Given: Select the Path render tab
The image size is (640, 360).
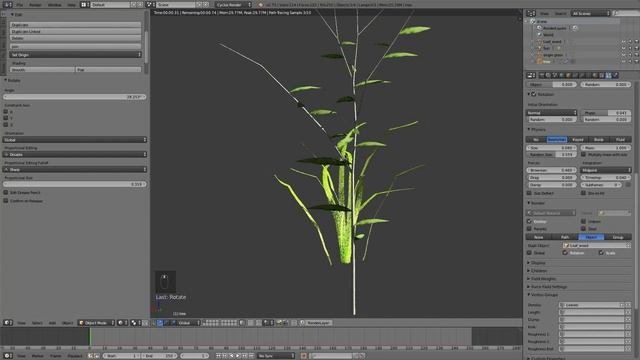Looking at the screenshot, I should [x=565, y=237].
